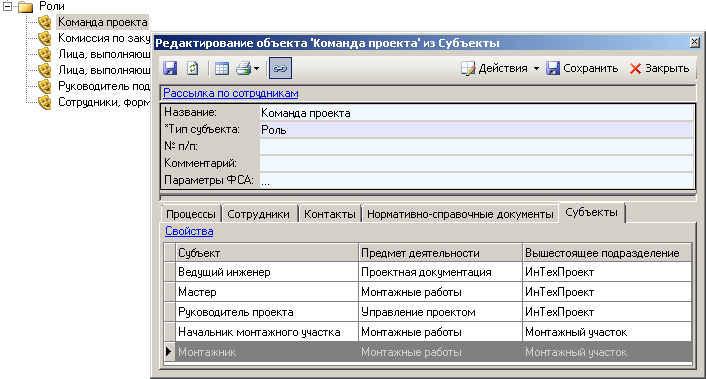The width and height of the screenshot is (706, 379).
Task: Click the mask icon beside Комиссия по заку
Action: pyautogui.click(x=45, y=38)
